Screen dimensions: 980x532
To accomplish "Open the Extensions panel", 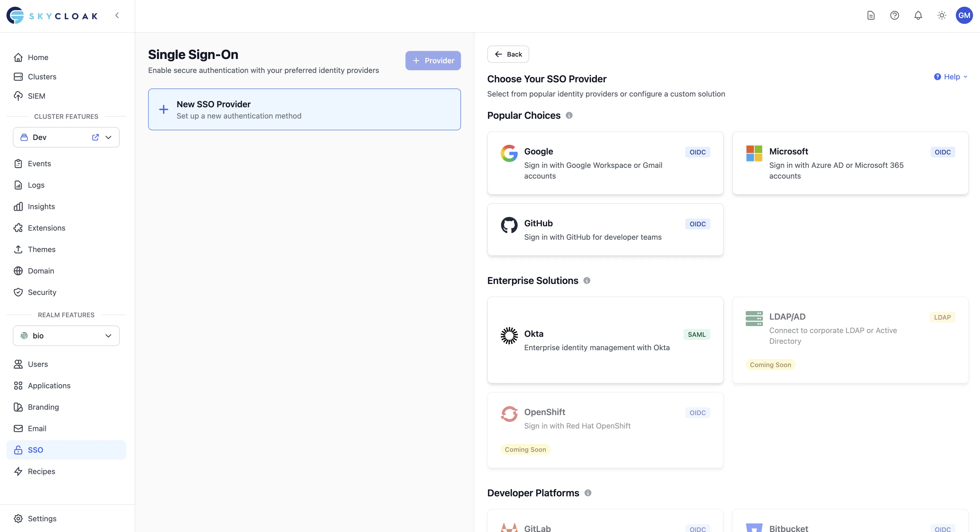I will click(x=46, y=228).
